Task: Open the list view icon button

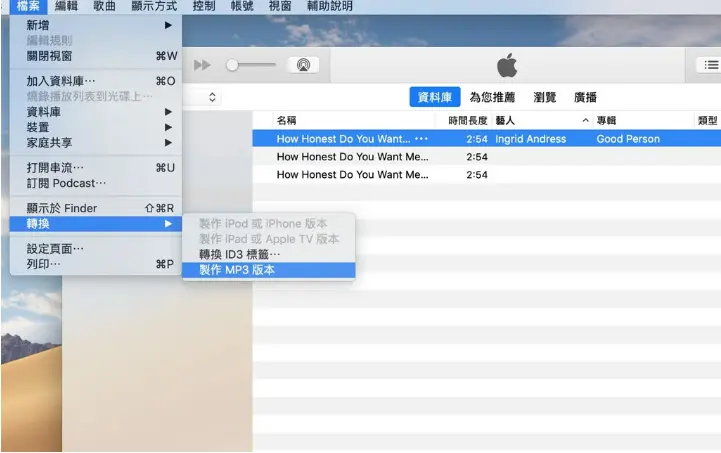Action: 711,65
